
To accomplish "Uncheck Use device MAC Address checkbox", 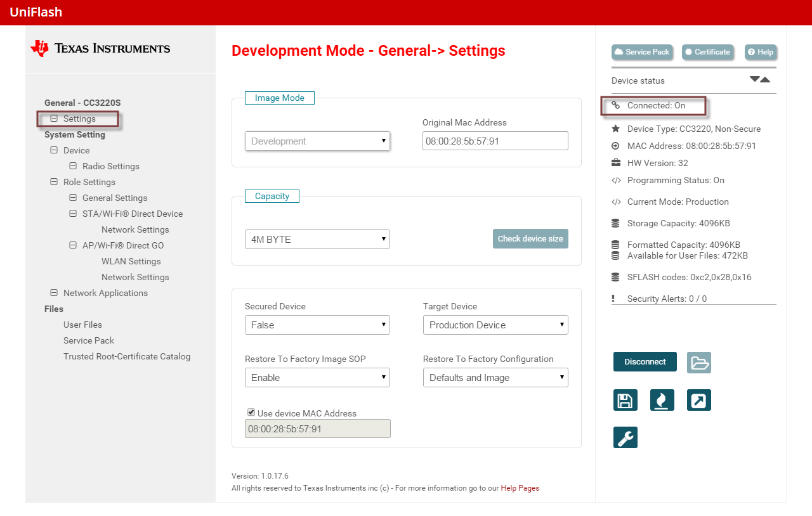I will (x=251, y=412).
